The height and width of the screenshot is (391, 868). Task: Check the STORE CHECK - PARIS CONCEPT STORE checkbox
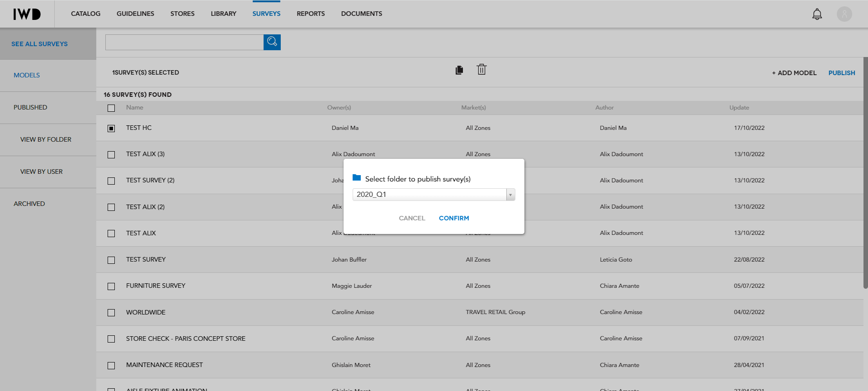(111, 339)
